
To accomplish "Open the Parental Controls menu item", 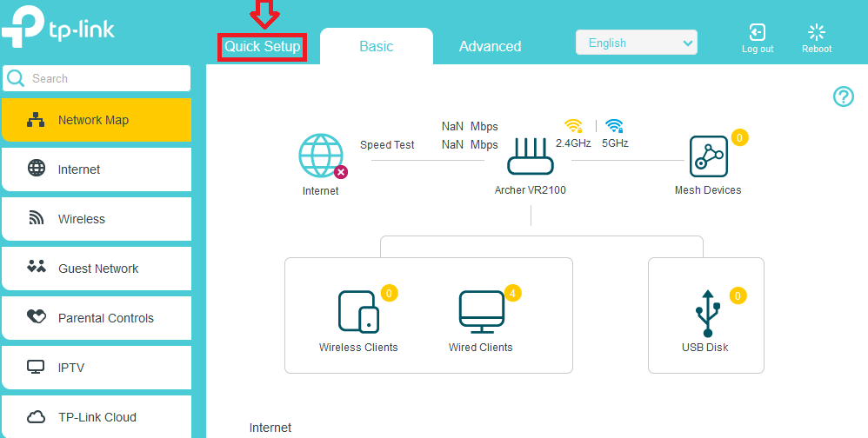I will click(x=97, y=318).
